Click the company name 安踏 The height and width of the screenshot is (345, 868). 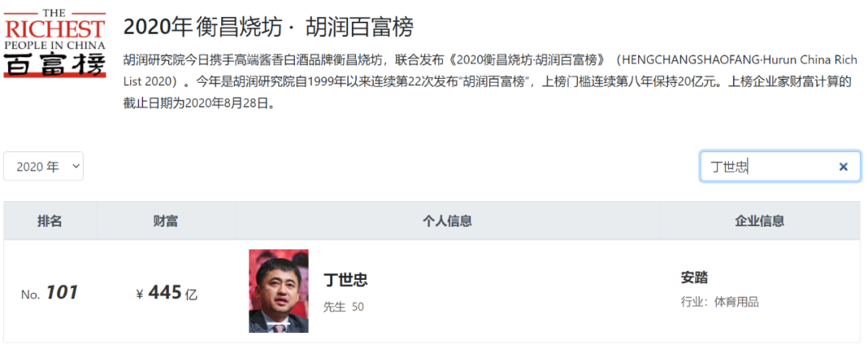click(x=694, y=278)
